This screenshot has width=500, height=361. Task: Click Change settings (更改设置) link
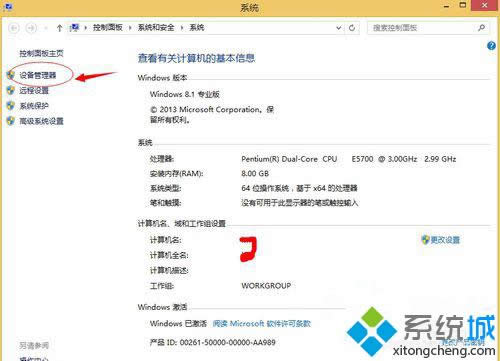pos(441,240)
